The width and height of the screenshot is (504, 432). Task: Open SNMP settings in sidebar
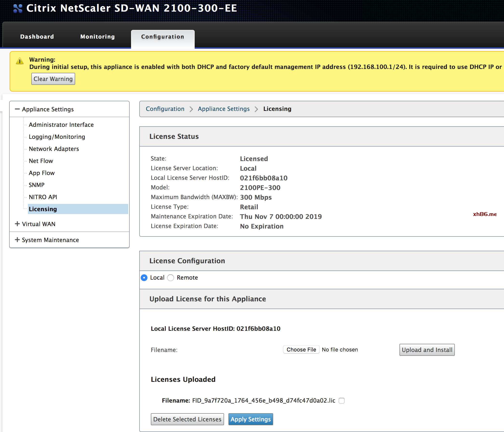[x=37, y=185]
